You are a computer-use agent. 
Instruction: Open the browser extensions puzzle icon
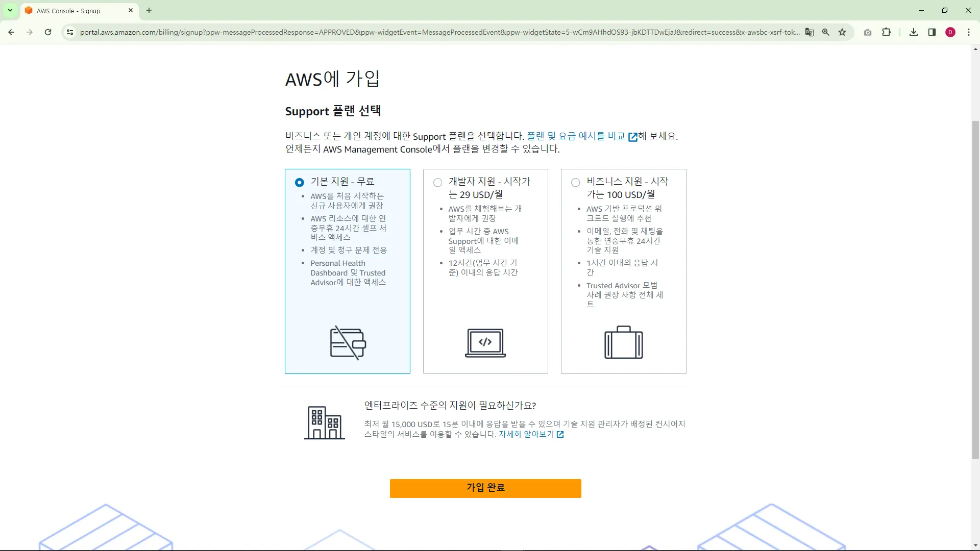coord(886,32)
